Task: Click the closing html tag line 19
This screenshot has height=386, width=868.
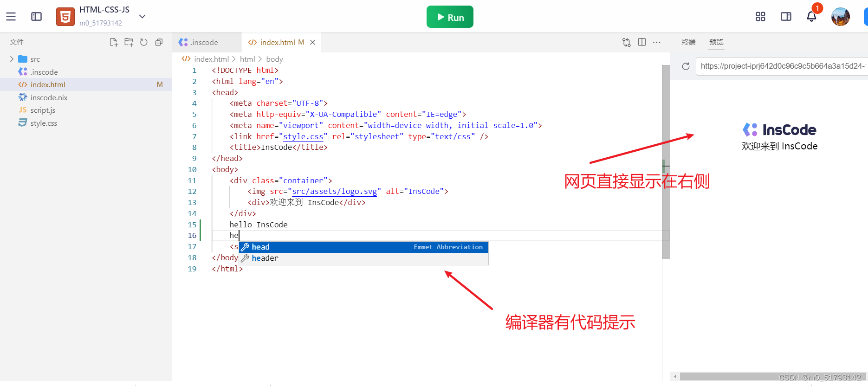Action: point(227,269)
